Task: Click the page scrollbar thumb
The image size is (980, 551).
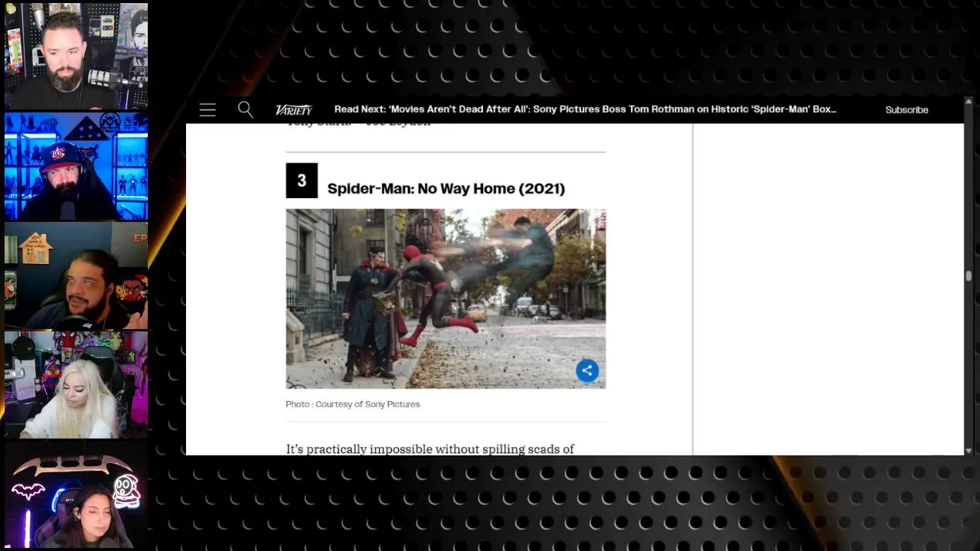Action: click(x=969, y=276)
